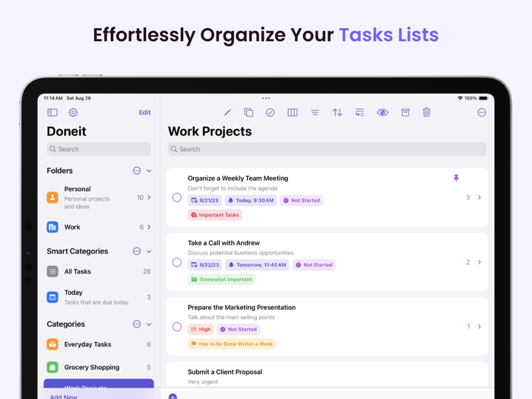Screen dimensions: 532x399
Task: Toggle the sidebar panel icon
Action: pos(52,112)
